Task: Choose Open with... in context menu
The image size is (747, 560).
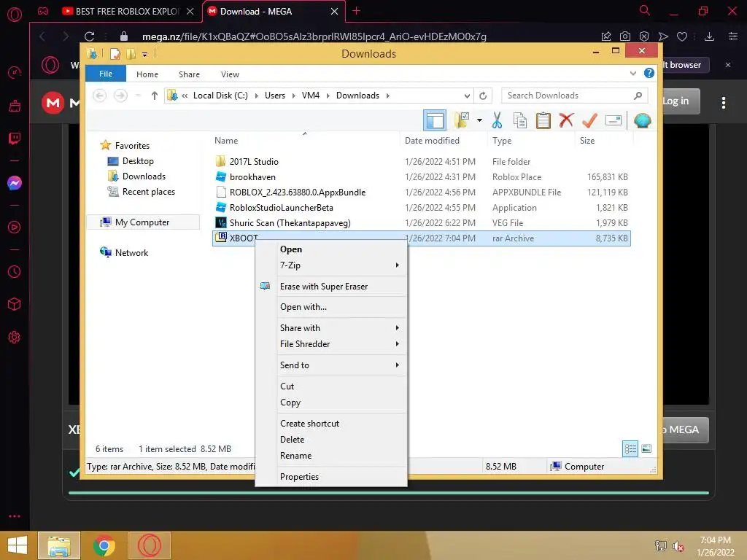Action: [x=331, y=307]
